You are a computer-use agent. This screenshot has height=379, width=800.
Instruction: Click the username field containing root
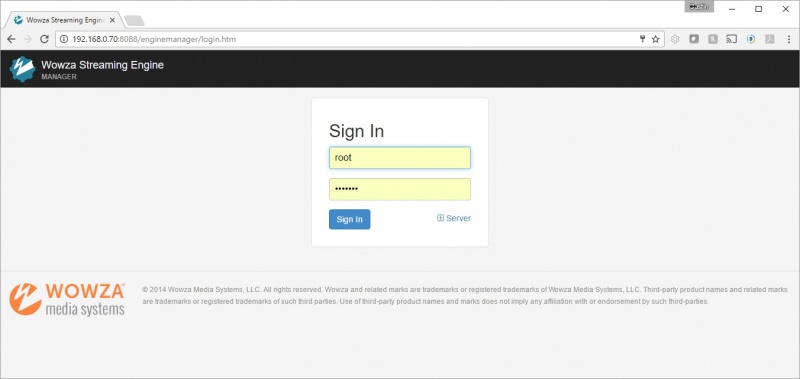point(399,158)
